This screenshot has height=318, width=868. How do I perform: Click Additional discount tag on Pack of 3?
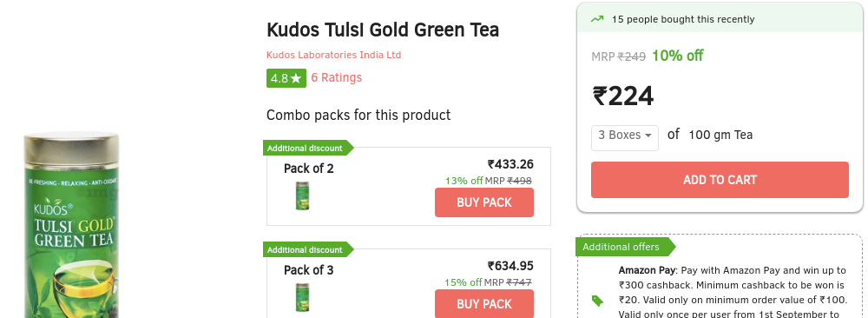(x=308, y=250)
